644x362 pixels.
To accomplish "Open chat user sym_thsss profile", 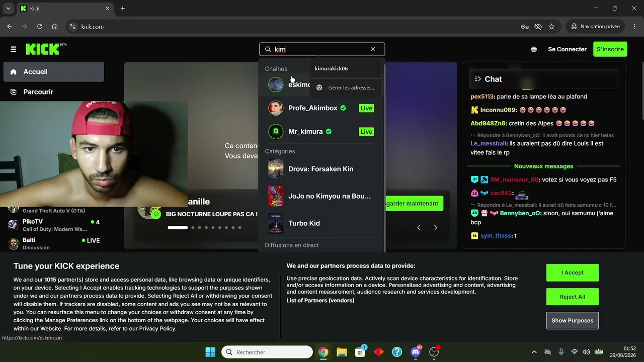I will click(x=496, y=236).
